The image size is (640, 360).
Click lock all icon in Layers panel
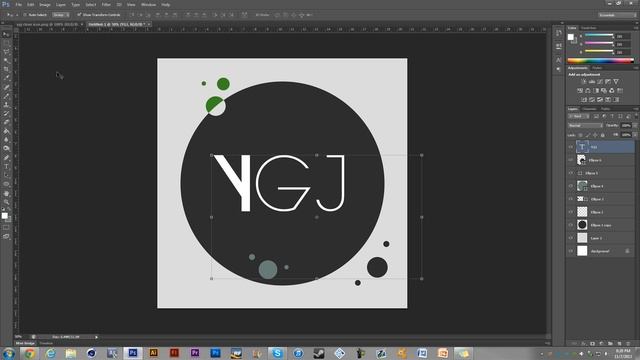(602, 135)
